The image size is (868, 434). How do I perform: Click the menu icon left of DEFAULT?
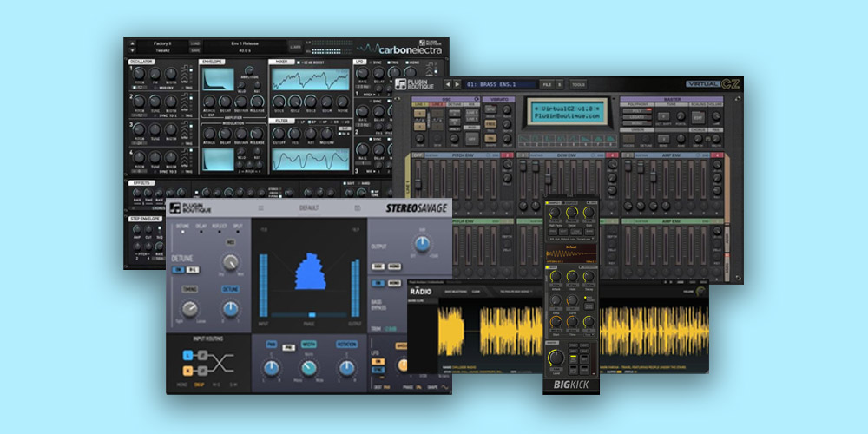[261, 208]
